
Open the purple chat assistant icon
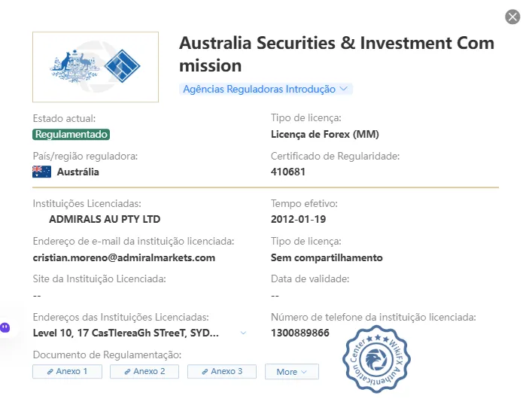pyautogui.click(x=5, y=327)
